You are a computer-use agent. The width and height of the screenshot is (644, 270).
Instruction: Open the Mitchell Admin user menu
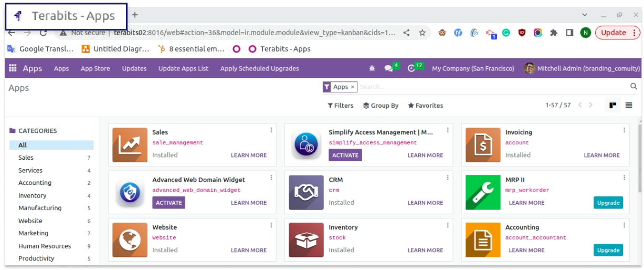pos(582,68)
